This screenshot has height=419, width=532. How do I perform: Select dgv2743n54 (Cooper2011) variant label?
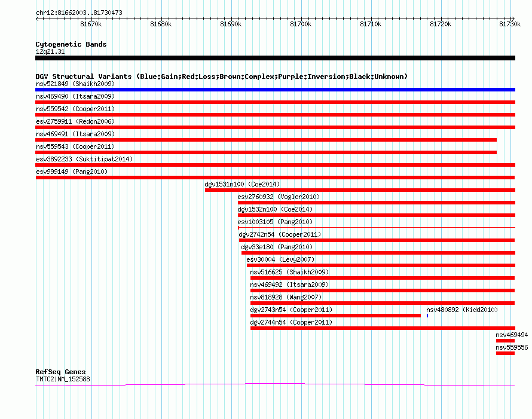pos(291,310)
